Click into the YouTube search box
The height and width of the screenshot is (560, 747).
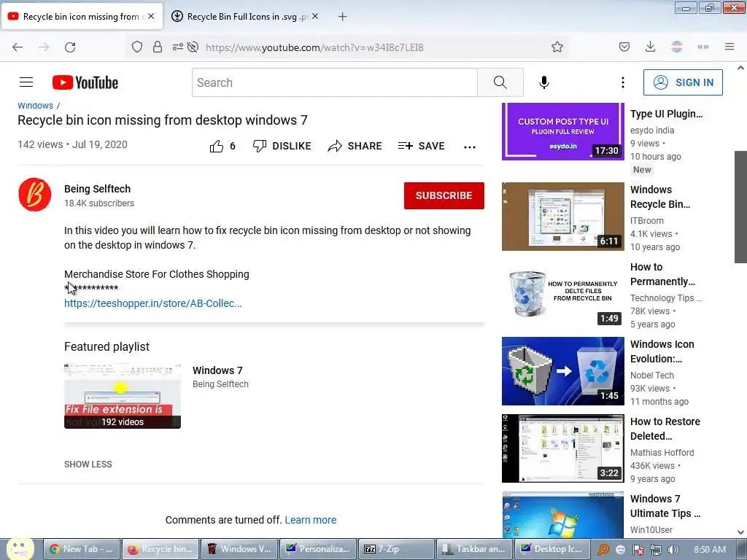[334, 82]
